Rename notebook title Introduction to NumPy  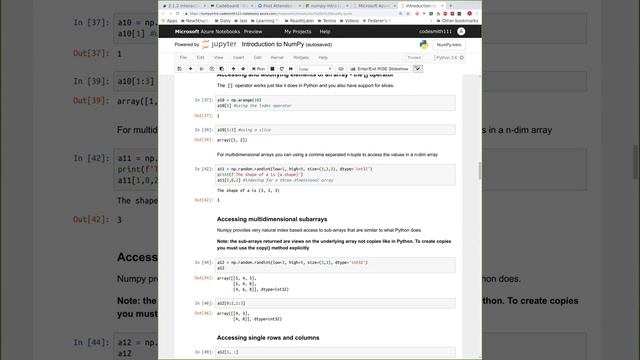273,44
